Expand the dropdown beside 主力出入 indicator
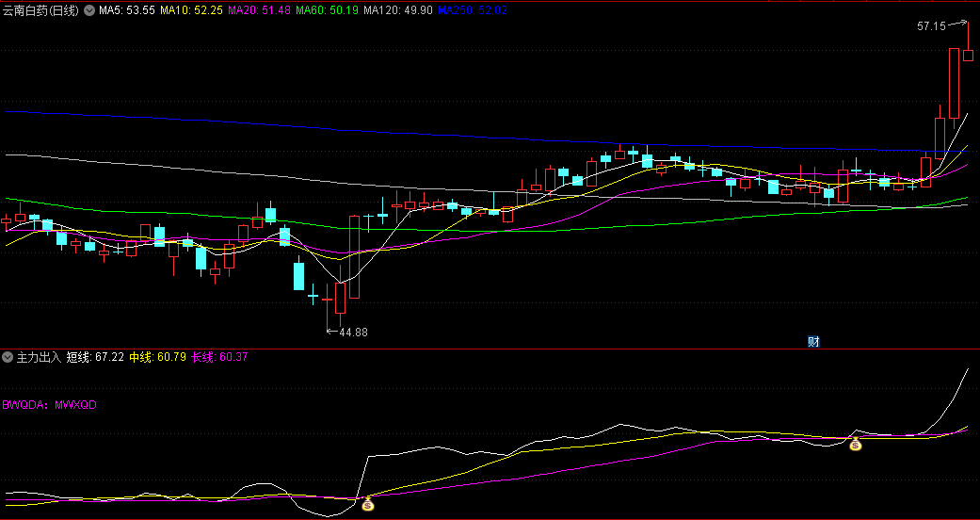Screen dimensions: 980x520 coord(8,357)
